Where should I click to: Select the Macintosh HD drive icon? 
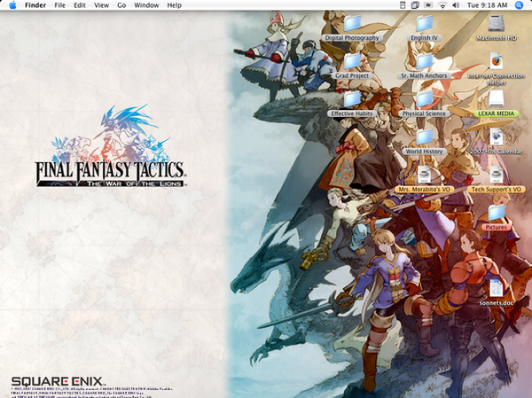click(497, 23)
